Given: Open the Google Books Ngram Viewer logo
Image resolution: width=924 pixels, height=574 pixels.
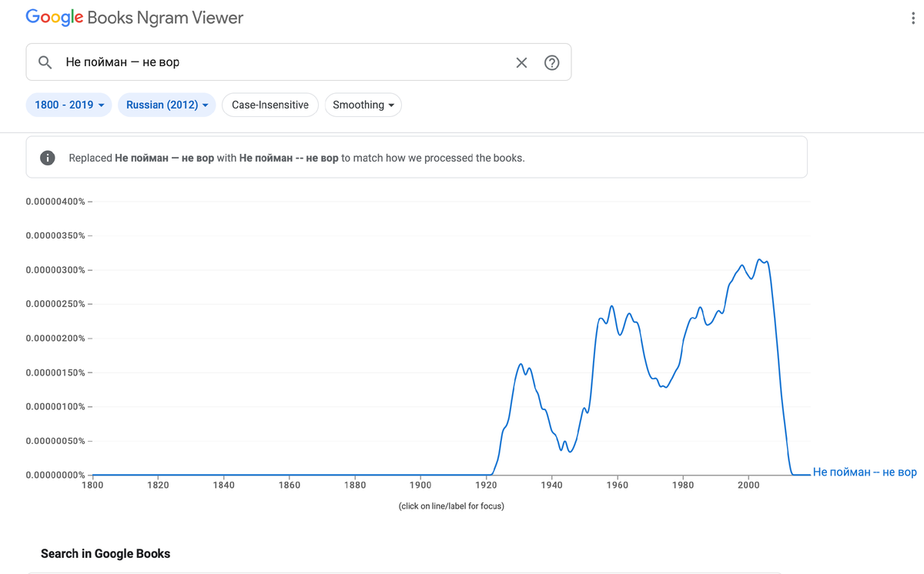Looking at the screenshot, I should 134,18.
